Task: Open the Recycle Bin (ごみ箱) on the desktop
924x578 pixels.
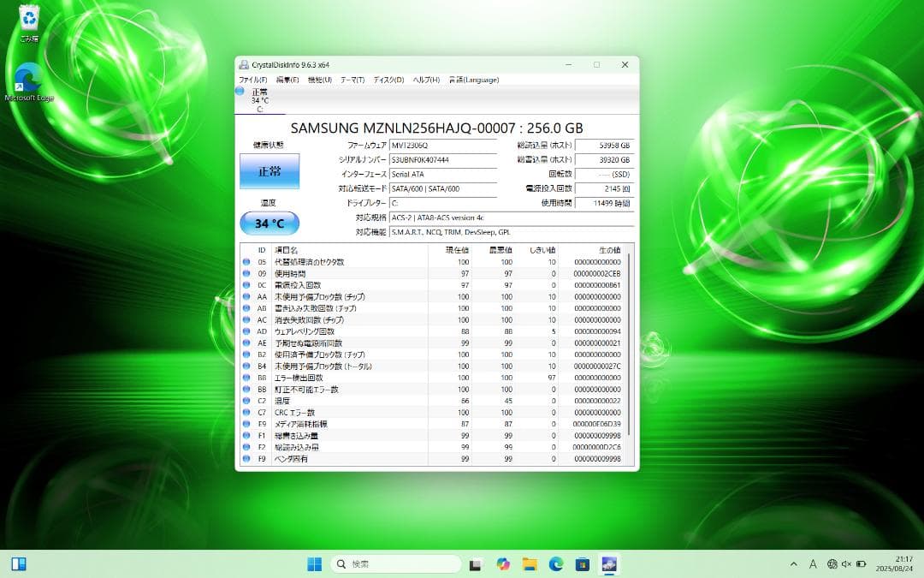Action: tap(28, 19)
